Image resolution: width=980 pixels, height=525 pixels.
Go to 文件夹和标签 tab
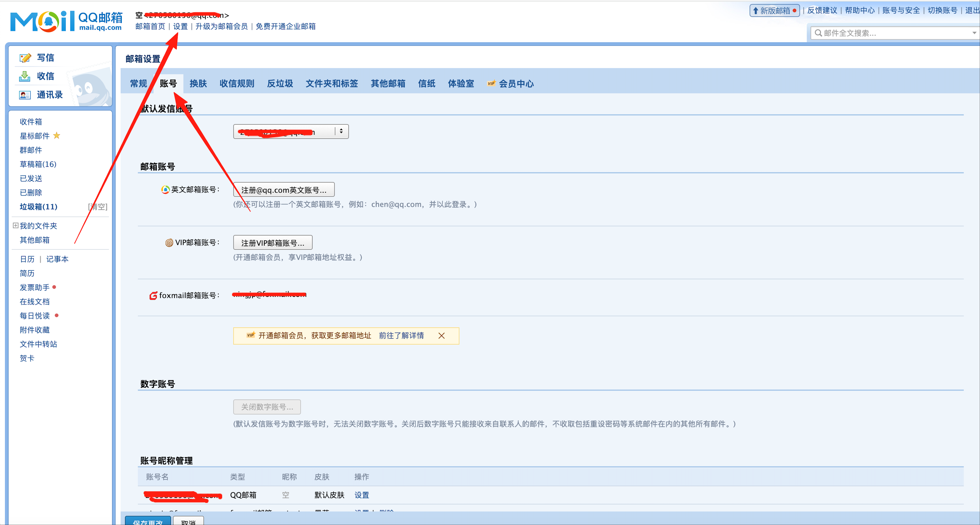[x=332, y=83]
